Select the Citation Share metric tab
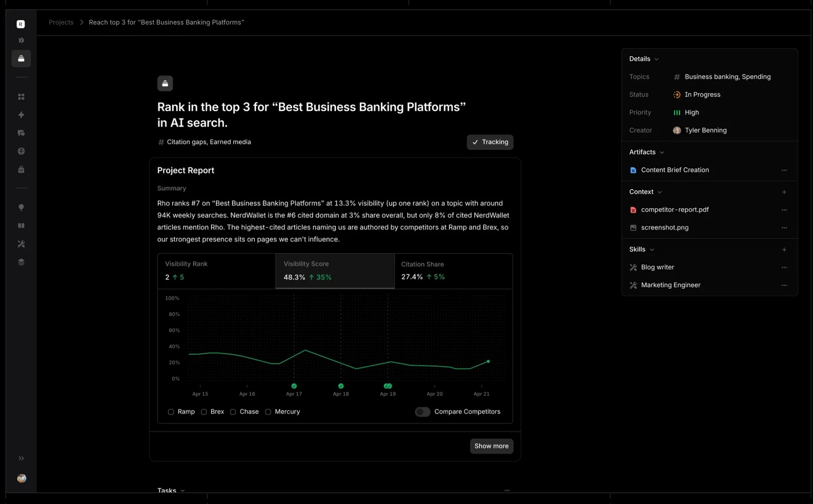The width and height of the screenshot is (813, 504). pyautogui.click(x=453, y=271)
